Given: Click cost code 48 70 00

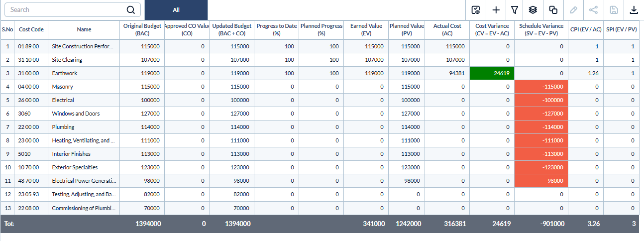Looking at the screenshot, I should 31,181.
